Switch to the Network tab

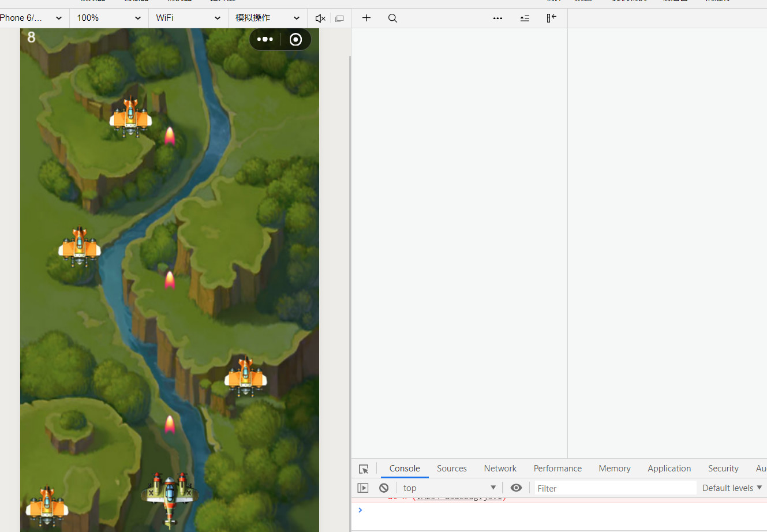pos(500,469)
